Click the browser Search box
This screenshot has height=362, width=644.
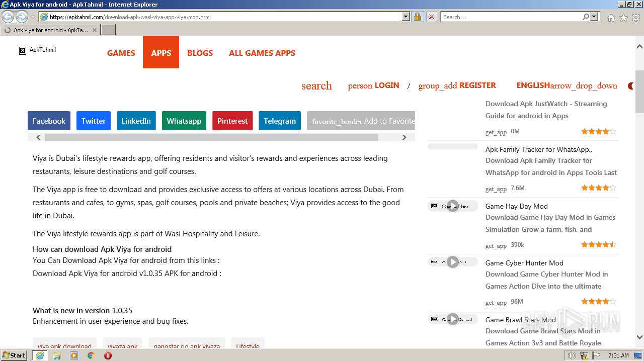click(512, 17)
